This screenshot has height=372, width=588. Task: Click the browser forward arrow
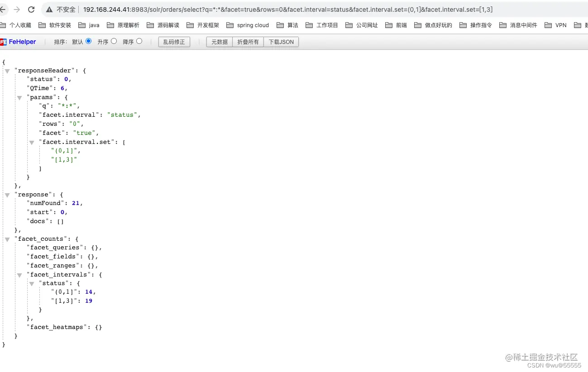17,10
